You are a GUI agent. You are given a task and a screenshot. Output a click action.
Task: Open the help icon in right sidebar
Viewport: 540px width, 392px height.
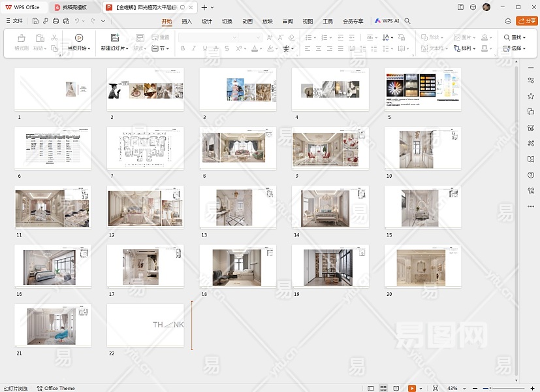(531, 175)
